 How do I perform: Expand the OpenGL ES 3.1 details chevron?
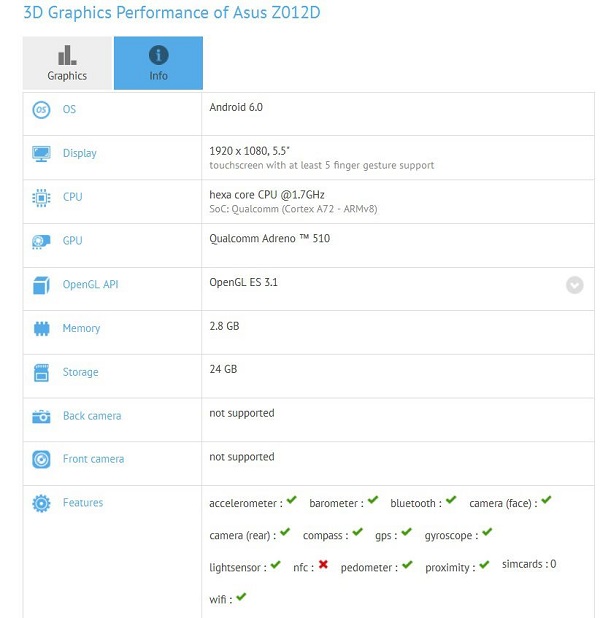pyautogui.click(x=574, y=285)
